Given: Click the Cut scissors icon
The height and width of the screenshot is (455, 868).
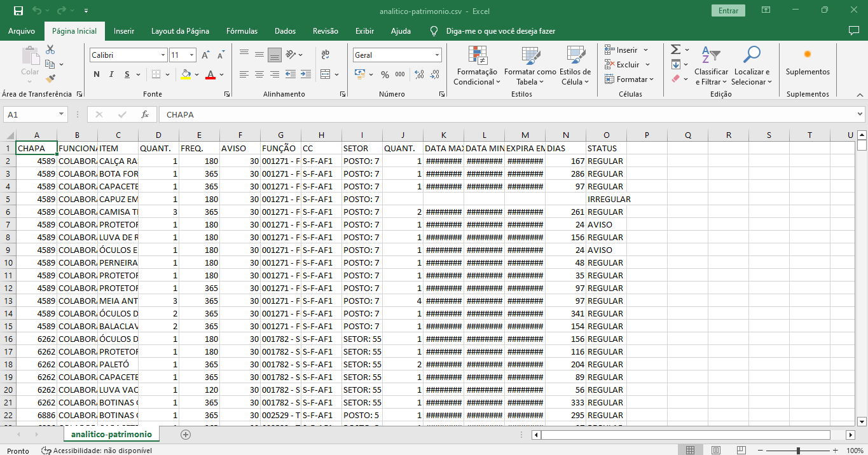Looking at the screenshot, I should (x=50, y=50).
